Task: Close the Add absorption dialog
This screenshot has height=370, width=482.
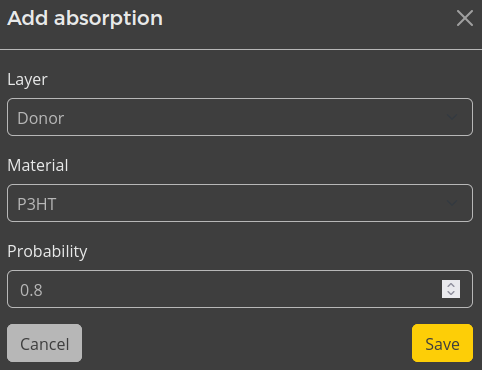Action: click(x=465, y=18)
